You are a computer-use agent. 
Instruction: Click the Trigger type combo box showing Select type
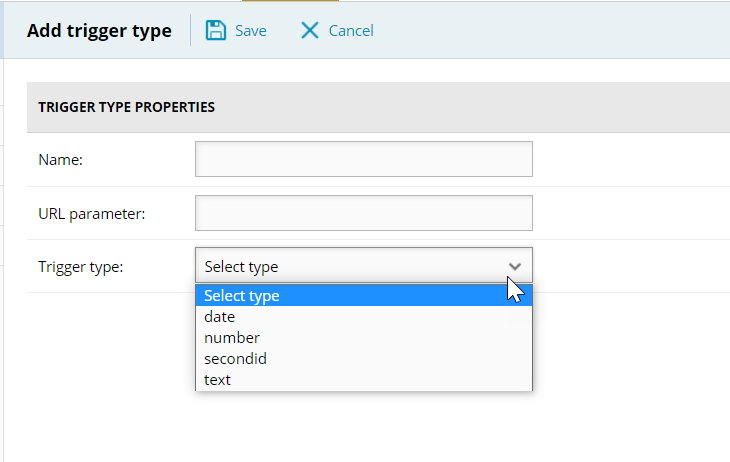click(x=364, y=265)
